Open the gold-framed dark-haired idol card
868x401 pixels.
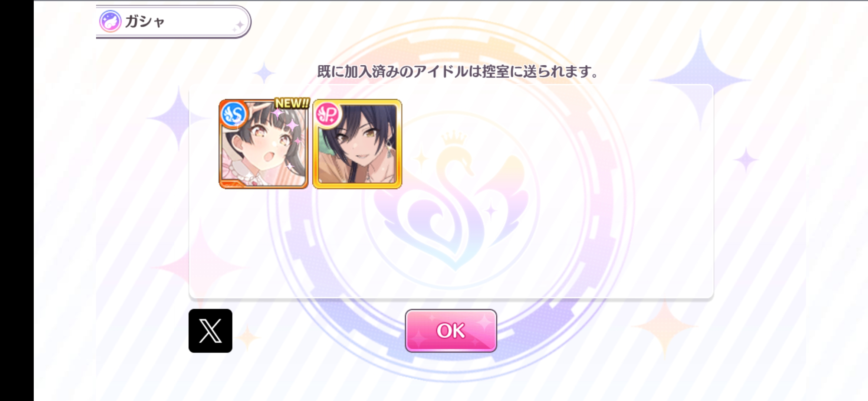(357, 144)
